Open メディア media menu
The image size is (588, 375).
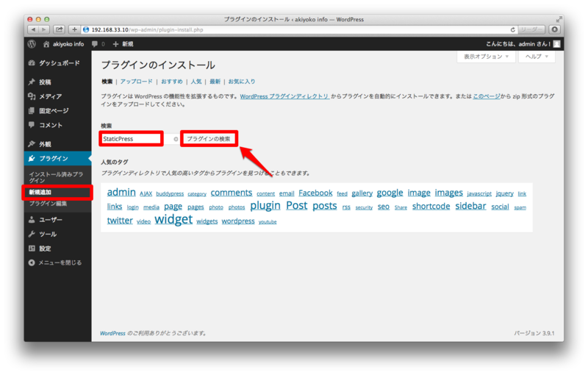point(58,96)
